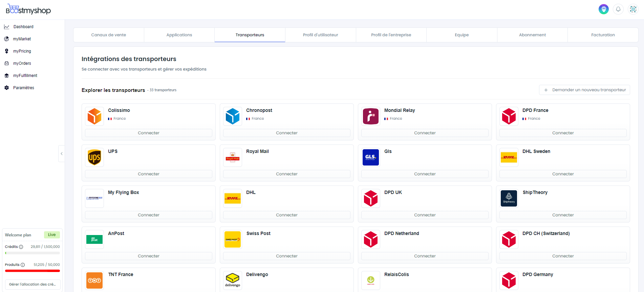Switch to Canaux de vente tab
The width and height of the screenshot is (644, 292).
pos(109,35)
